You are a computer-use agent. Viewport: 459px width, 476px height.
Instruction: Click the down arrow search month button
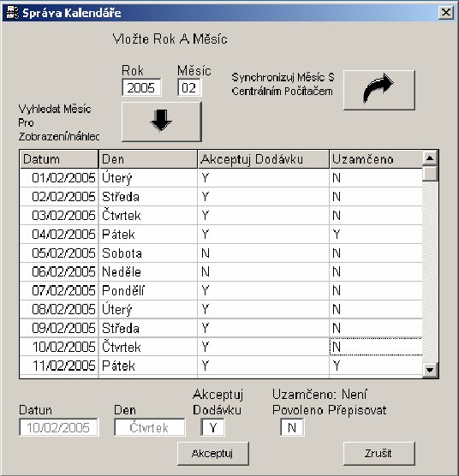(x=162, y=122)
